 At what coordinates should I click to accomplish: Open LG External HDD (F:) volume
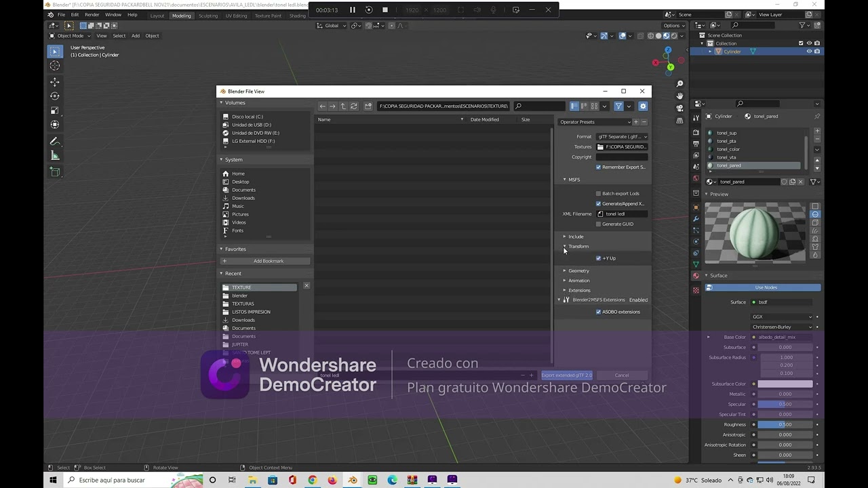point(253,141)
